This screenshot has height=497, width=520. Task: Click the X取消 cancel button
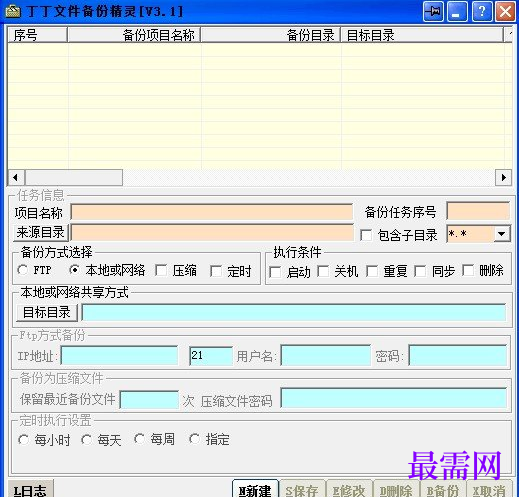coord(489,489)
